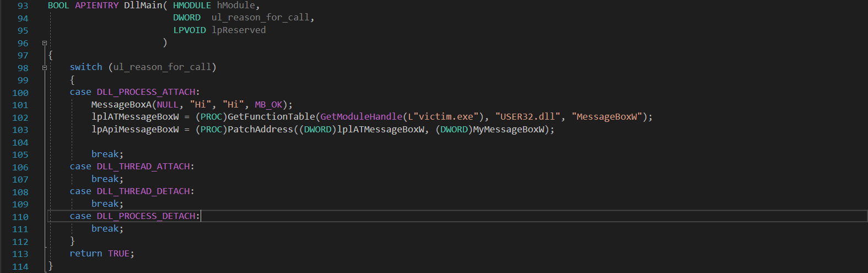Collapse the DllMain function fold marker

[x=45, y=42]
